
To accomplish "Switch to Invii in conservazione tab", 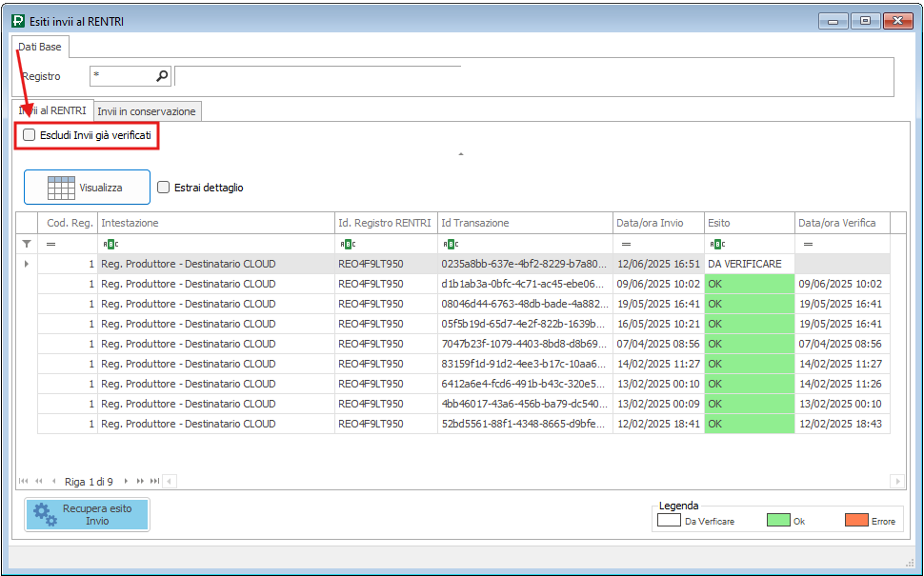I will tap(147, 111).
